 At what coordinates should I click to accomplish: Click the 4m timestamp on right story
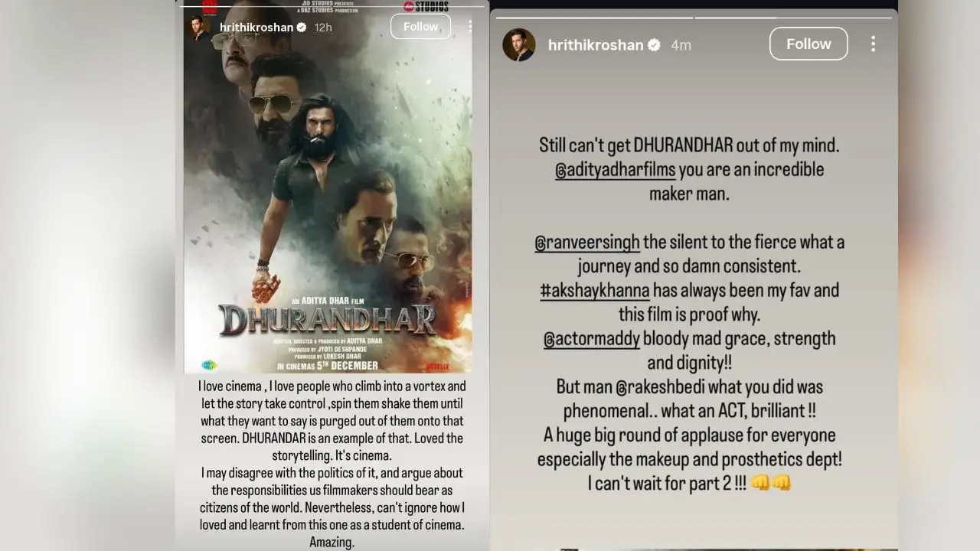pos(681,45)
